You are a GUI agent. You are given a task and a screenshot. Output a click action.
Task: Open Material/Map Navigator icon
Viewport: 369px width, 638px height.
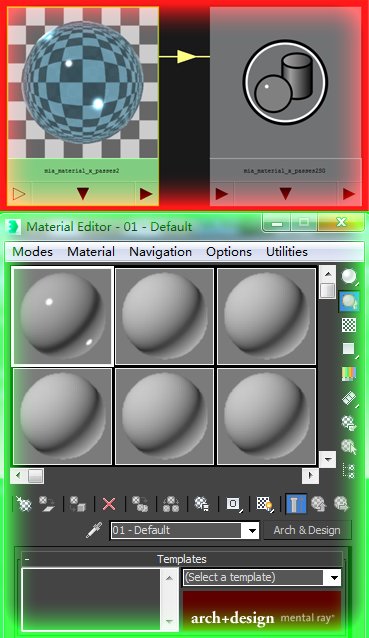(x=349, y=470)
